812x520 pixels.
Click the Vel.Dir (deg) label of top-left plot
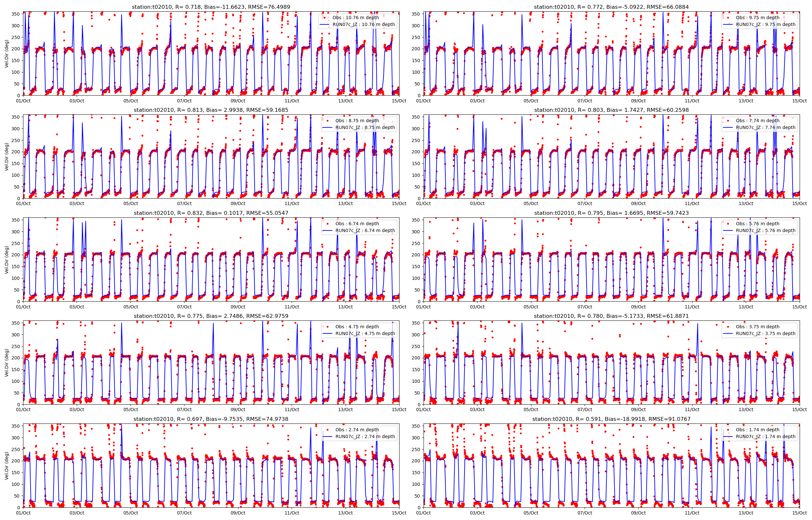point(7,54)
